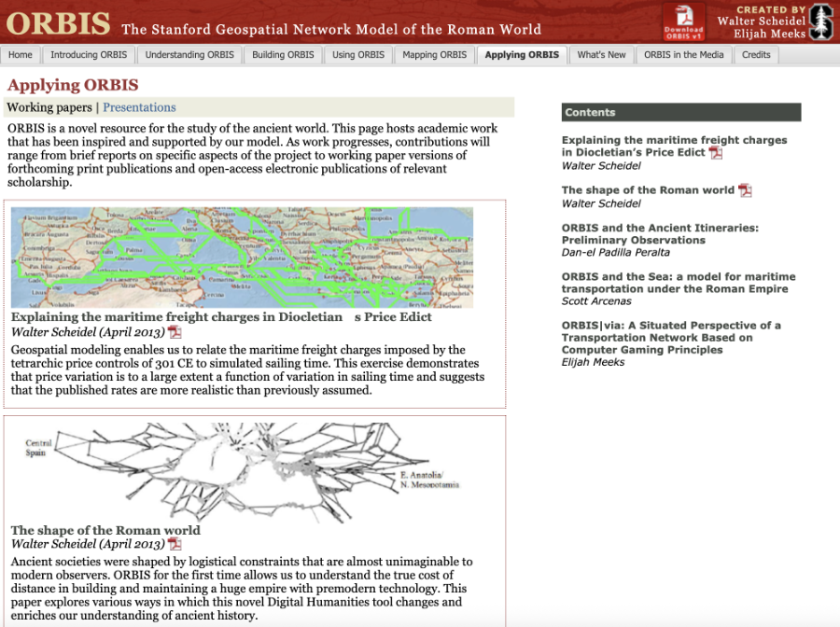840x627 pixels.
Task: Open the What's New tab
Action: tap(601, 55)
